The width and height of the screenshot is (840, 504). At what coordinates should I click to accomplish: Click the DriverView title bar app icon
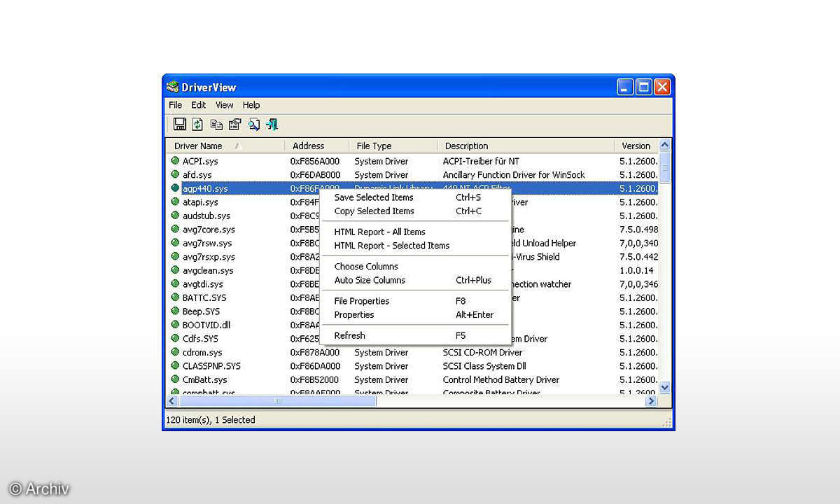pos(173,87)
